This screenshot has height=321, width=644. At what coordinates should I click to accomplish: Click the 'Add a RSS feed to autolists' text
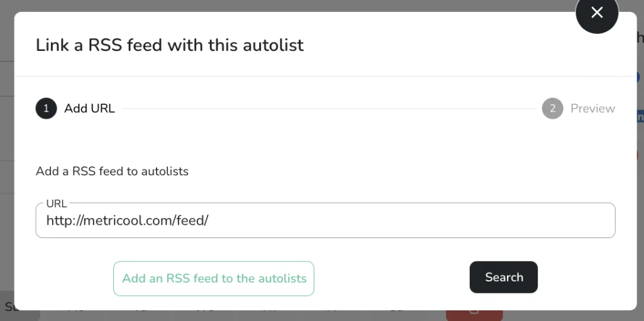112,171
